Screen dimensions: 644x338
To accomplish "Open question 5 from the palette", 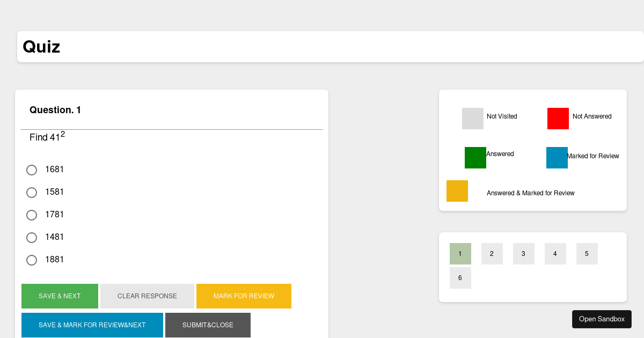I will tap(587, 253).
